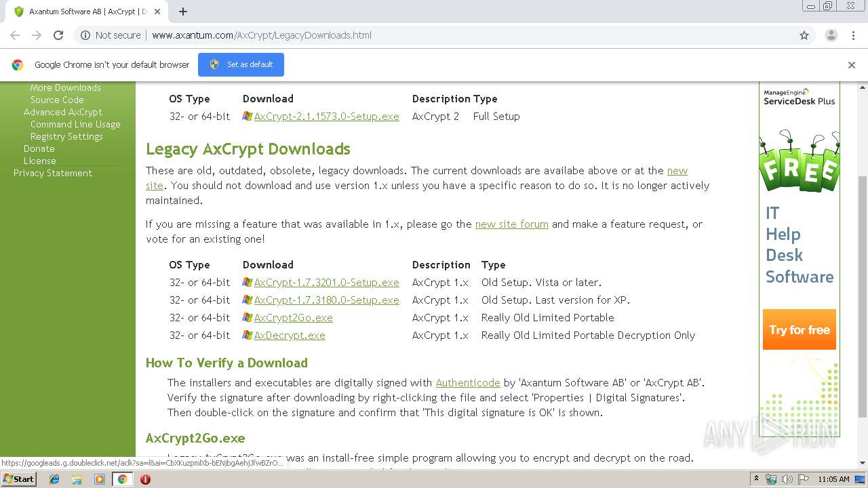Click the icon beside AxCrypt2Go.exe
This screenshot has height=488, width=868.
[x=248, y=318]
